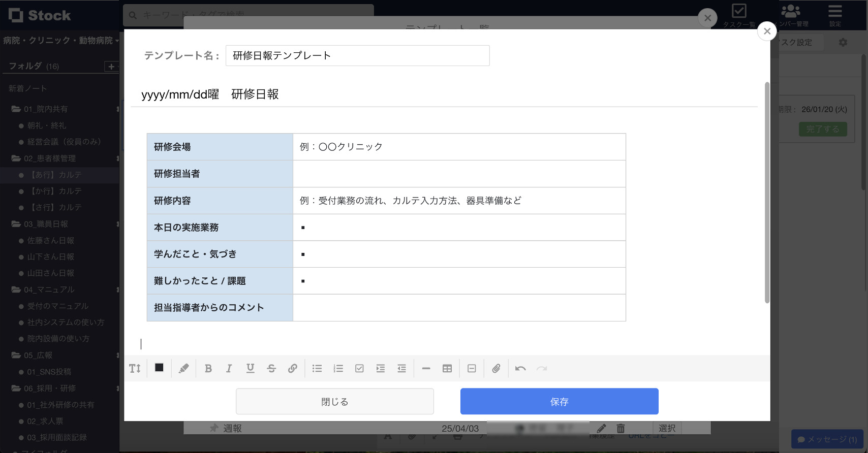
Task: Add a folder with the plus button
Action: [111, 67]
